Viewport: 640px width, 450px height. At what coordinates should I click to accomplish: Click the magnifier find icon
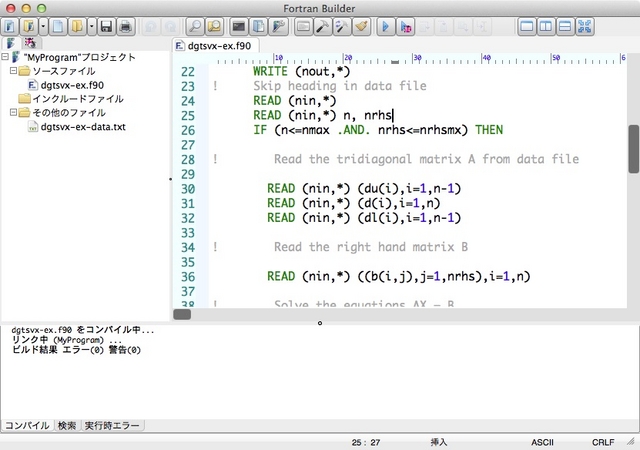(x=195, y=27)
